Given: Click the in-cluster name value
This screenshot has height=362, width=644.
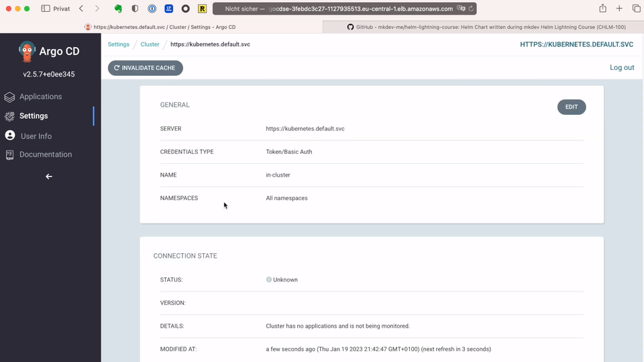Looking at the screenshot, I should pos(278,175).
